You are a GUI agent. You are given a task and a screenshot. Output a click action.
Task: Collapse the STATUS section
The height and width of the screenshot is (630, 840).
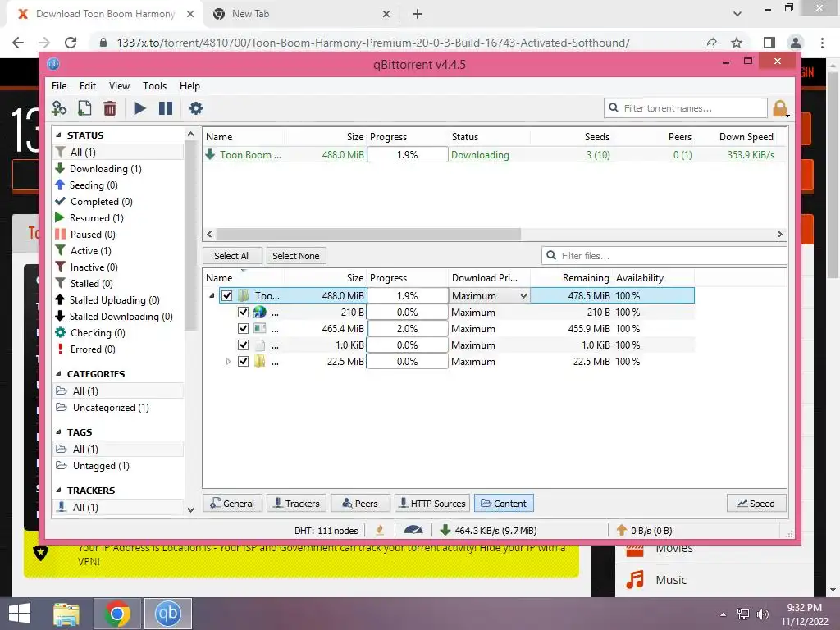[x=58, y=135]
